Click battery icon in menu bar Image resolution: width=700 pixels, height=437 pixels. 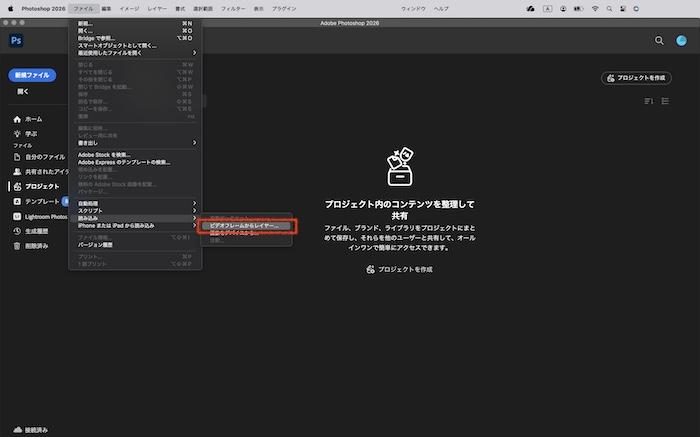click(x=579, y=8)
